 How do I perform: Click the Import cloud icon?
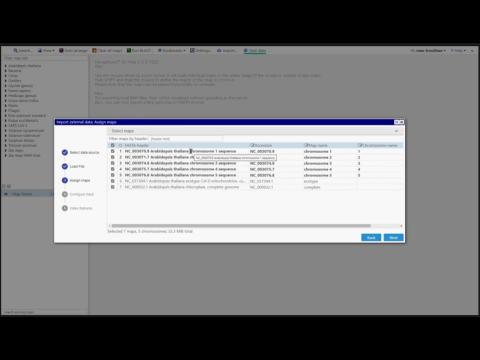coord(219,50)
